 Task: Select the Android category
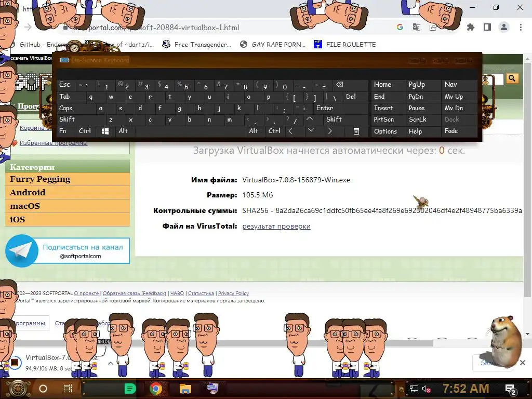click(68, 193)
